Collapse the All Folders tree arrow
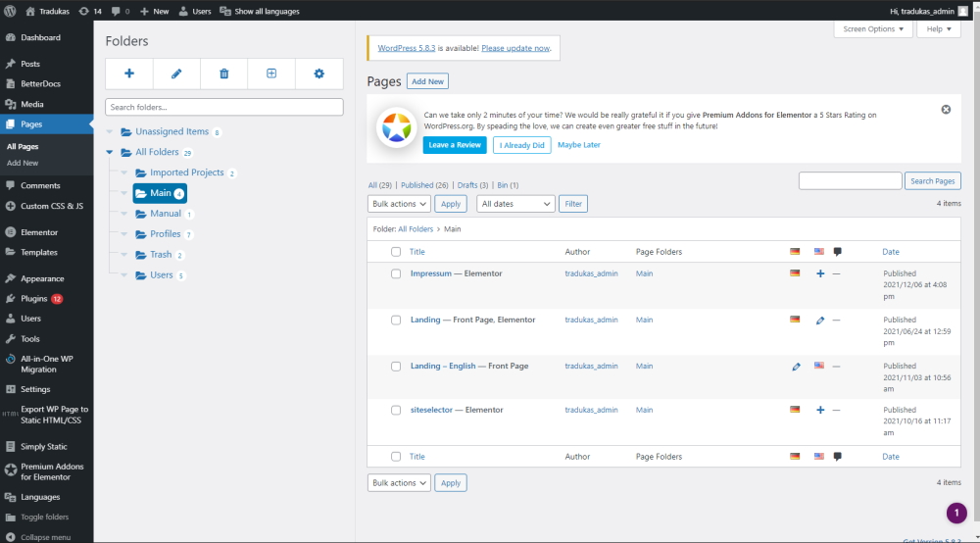 click(x=110, y=153)
